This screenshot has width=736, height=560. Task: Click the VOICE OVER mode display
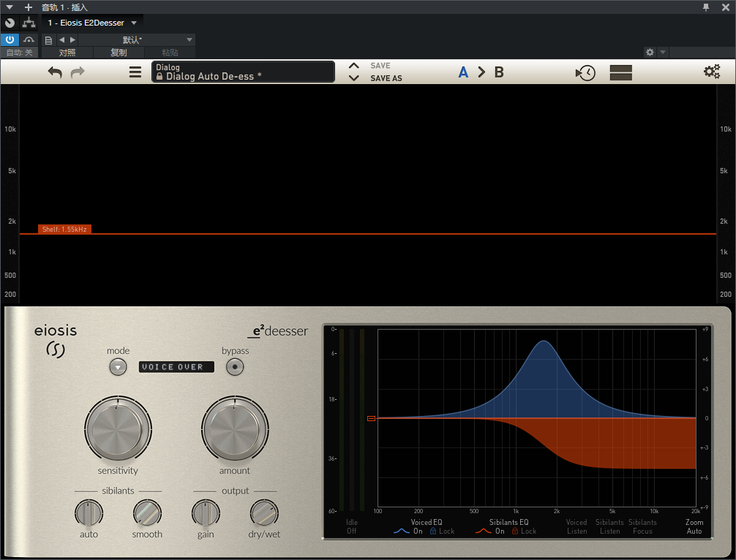coord(176,367)
